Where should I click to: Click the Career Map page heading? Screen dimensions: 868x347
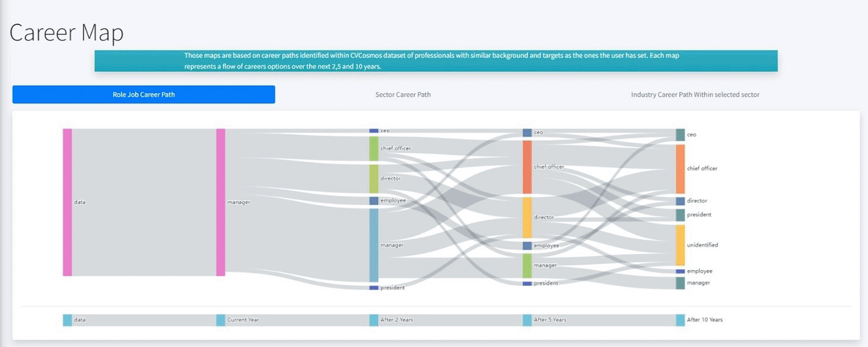pyautogui.click(x=66, y=32)
